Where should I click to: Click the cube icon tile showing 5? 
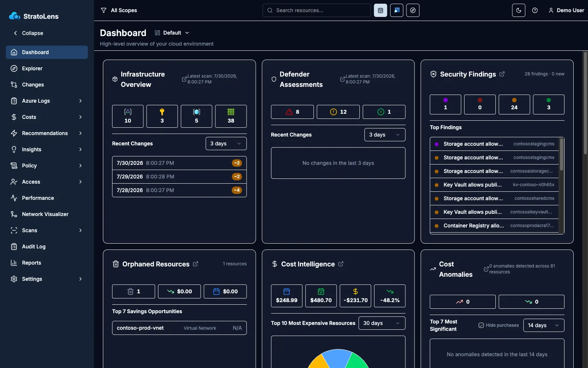[196, 116]
